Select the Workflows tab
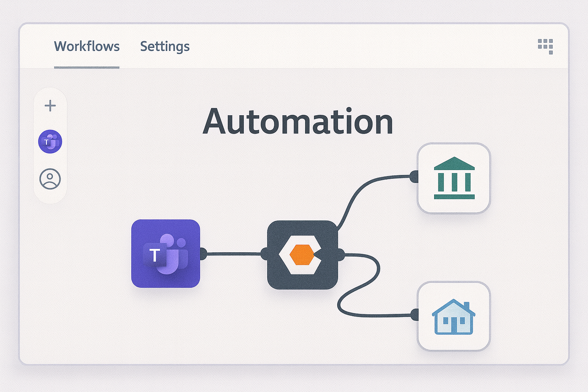This screenshot has width=588, height=392. 87,46
